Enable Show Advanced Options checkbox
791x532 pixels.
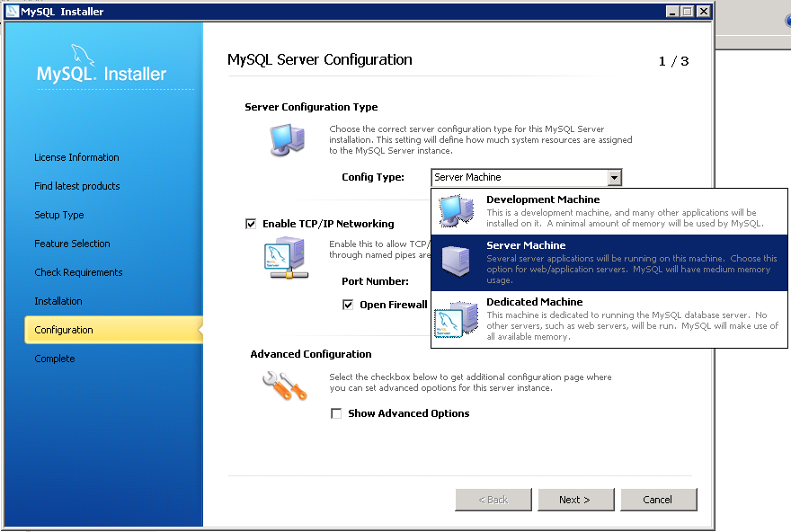(x=336, y=413)
